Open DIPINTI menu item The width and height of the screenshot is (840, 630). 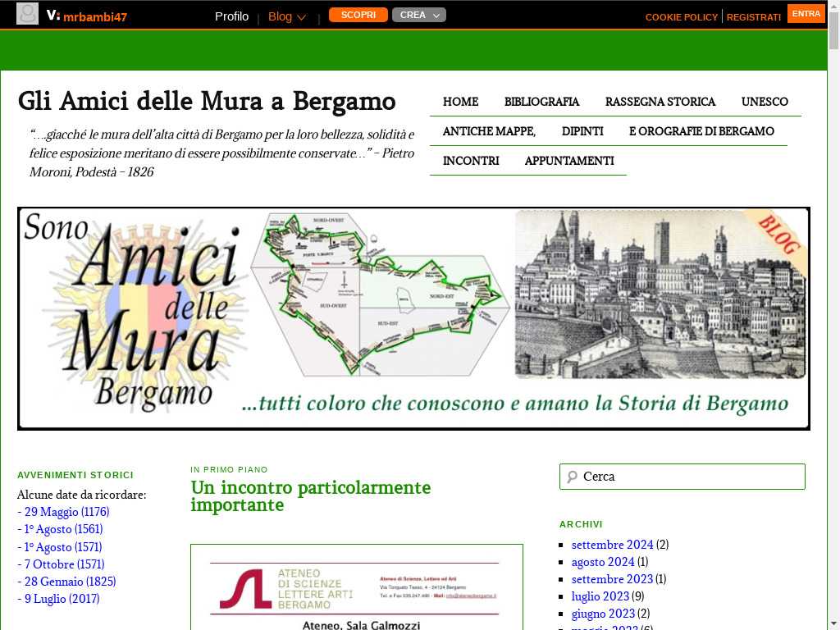pos(582,131)
